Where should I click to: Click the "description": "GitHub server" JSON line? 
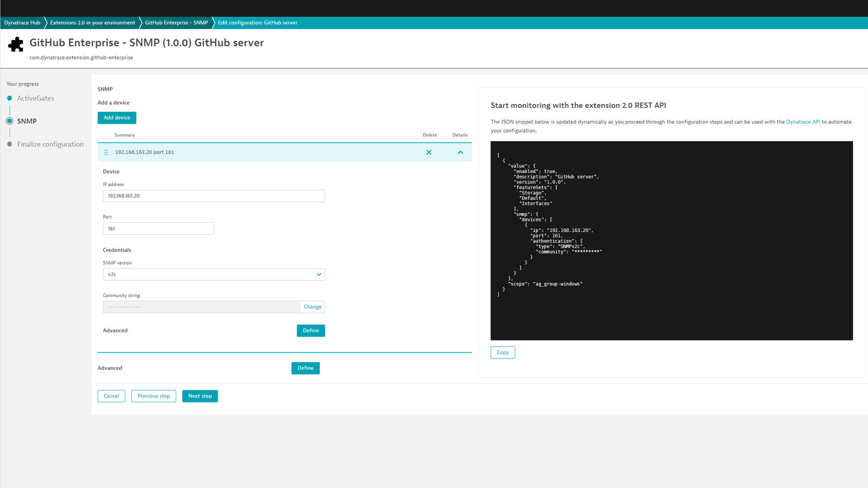pos(556,177)
